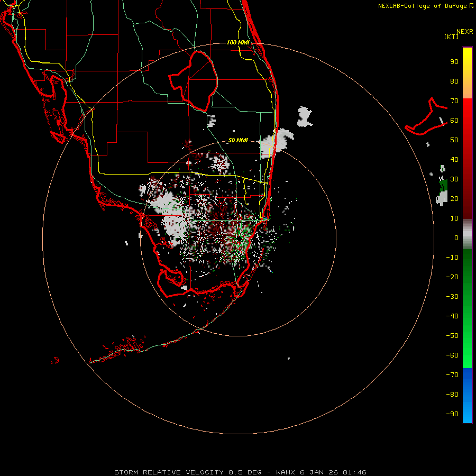The image size is (476, 476).
Task: Click the [KT] units label
Action: coord(451,36)
